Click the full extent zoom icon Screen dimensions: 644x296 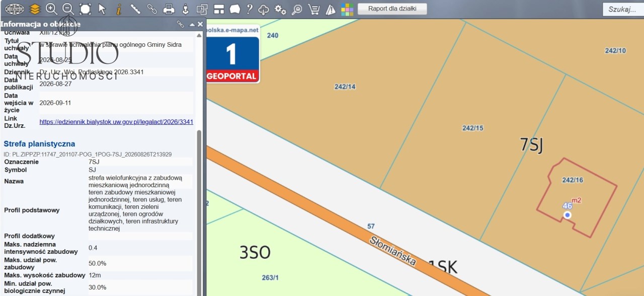[x=85, y=9]
